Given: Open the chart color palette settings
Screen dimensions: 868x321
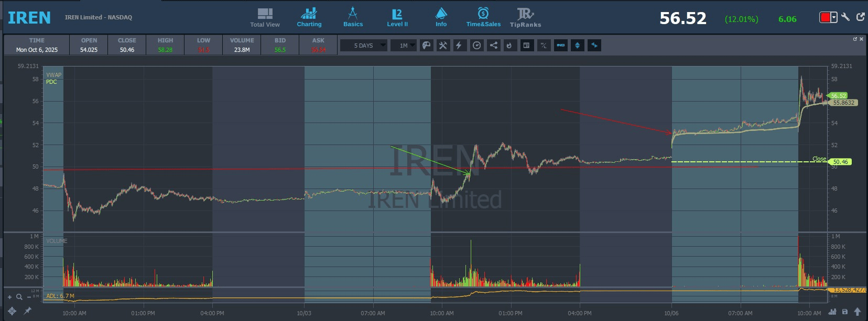Looking at the screenshot, I should coord(427,46).
